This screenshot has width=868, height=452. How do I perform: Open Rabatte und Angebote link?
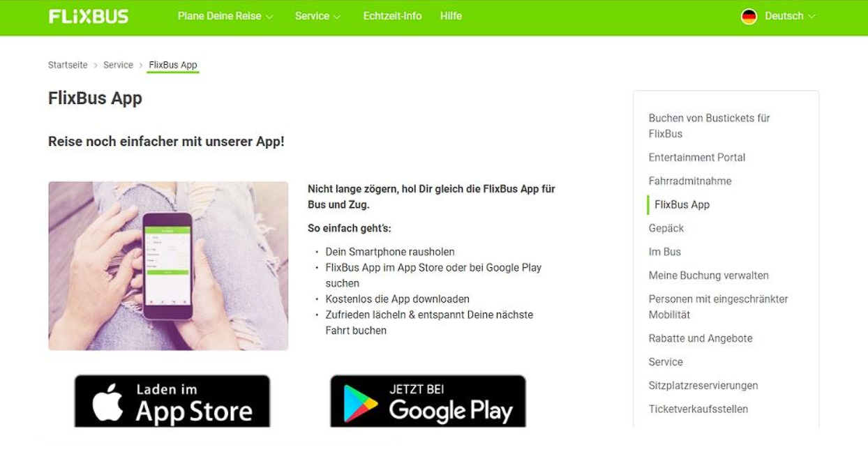(701, 338)
